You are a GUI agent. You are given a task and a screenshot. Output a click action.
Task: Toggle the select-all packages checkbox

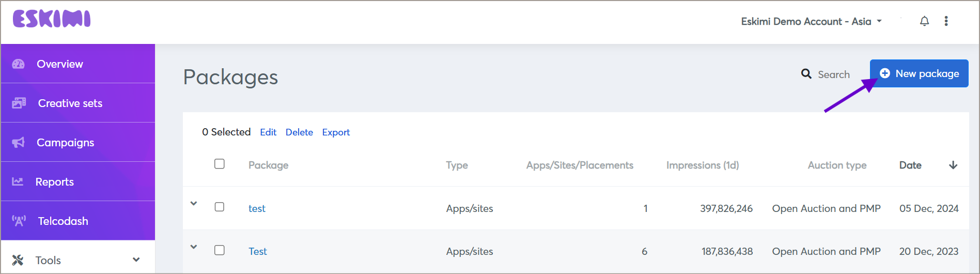pos(220,164)
